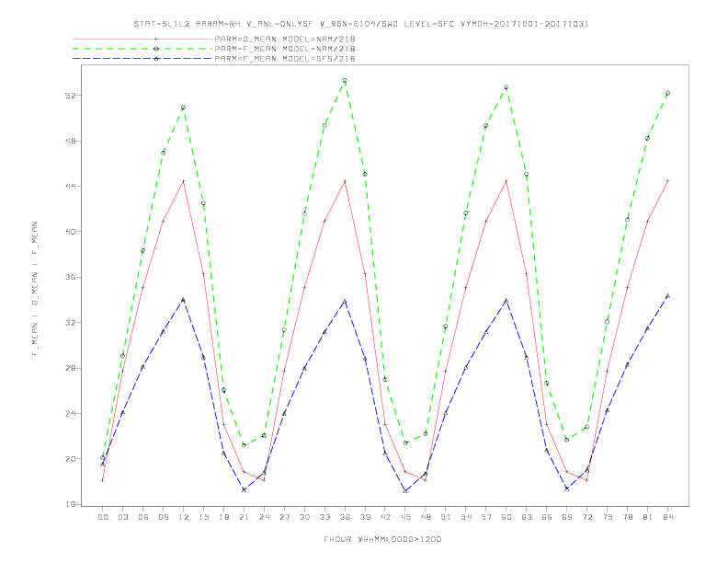Image resolution: width=728 pixels, height=563 pixels.
Task: Click red O_MEAN plus marker at hour 84
Action: [667, 180]
